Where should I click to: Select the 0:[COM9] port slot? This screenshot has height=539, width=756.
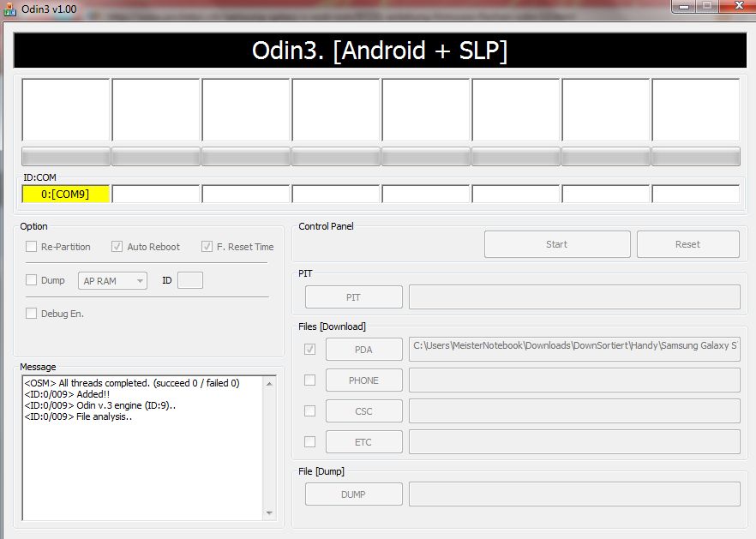[65, 194]
